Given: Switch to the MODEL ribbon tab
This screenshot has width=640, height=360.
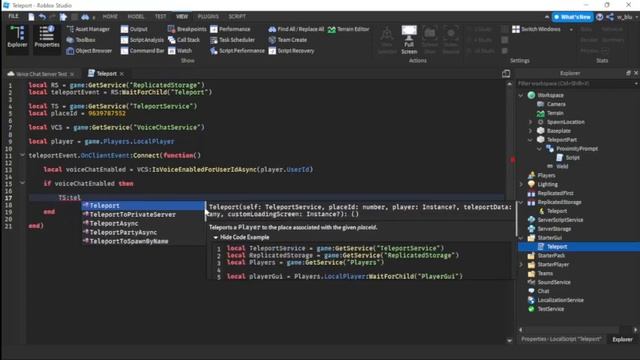Looking at the screenshot, I should [x=136, y=16].
